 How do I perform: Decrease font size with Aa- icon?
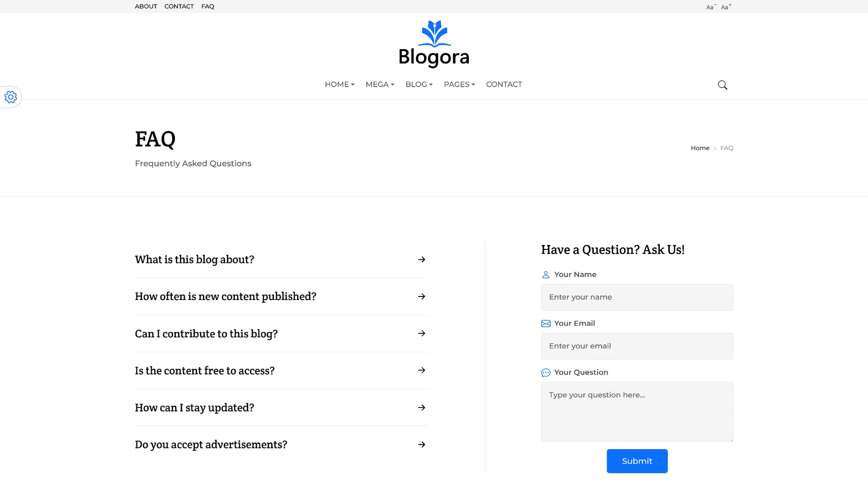click(711, 7)
